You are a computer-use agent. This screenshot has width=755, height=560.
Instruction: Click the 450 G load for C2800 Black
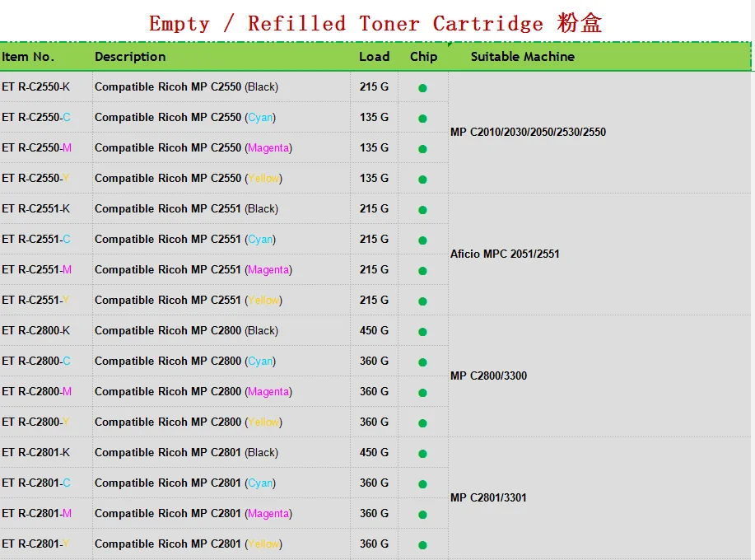click(374, 330)
